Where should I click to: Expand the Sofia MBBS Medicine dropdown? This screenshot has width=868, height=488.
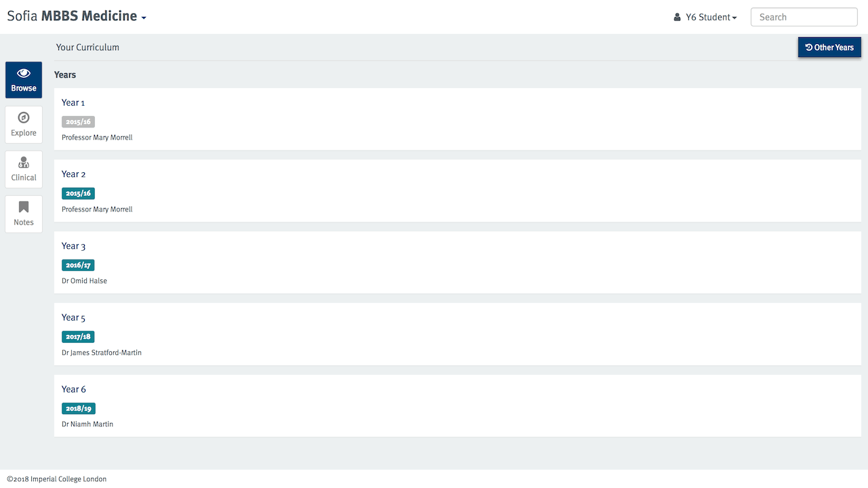77,16
